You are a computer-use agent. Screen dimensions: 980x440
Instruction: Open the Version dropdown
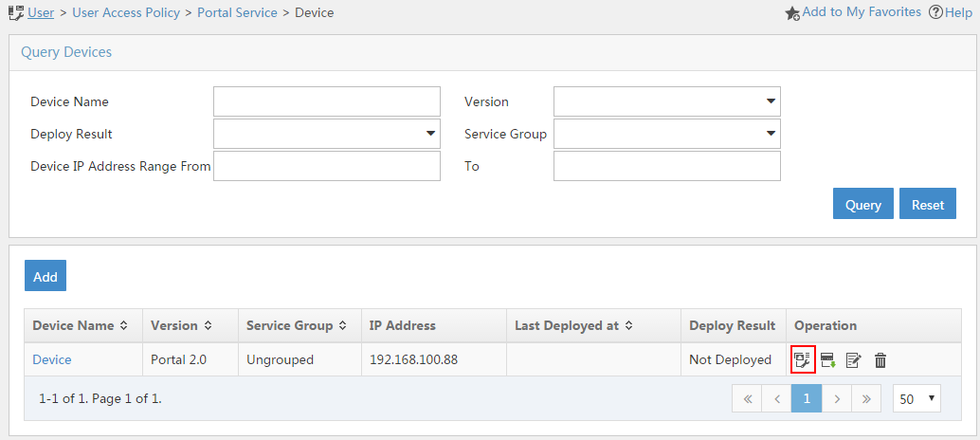pos(667,101)
